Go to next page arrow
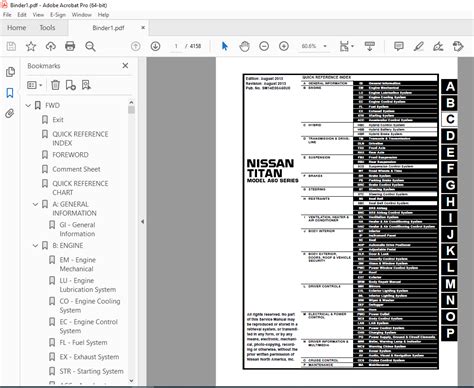474x388 pixels. [x=155, y=46]
